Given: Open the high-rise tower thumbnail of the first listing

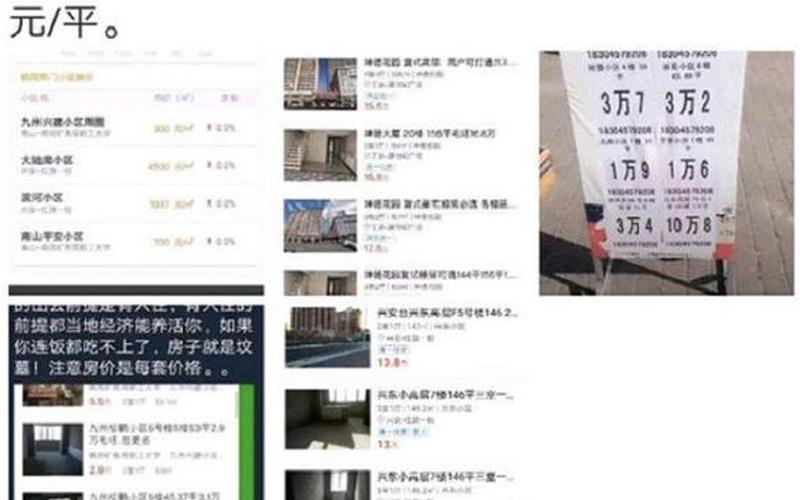Looking at the screenshot, I should pyautogui.click(x=320, y=84).
